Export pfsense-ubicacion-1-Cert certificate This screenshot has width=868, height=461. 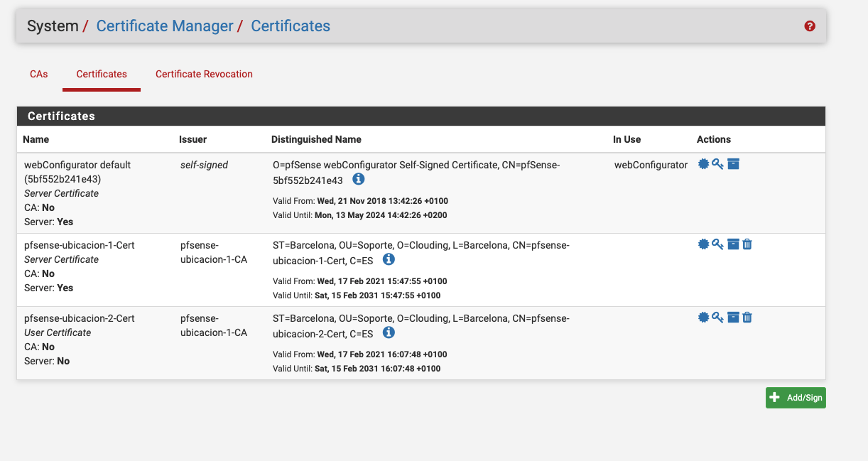[x=703, y=244]
